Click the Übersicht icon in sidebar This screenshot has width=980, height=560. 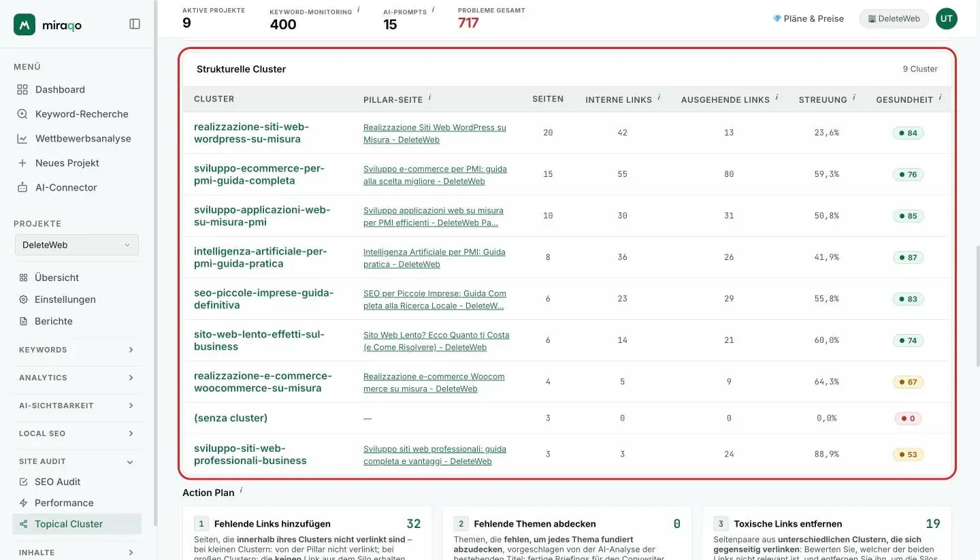click(x=24, y=278)
